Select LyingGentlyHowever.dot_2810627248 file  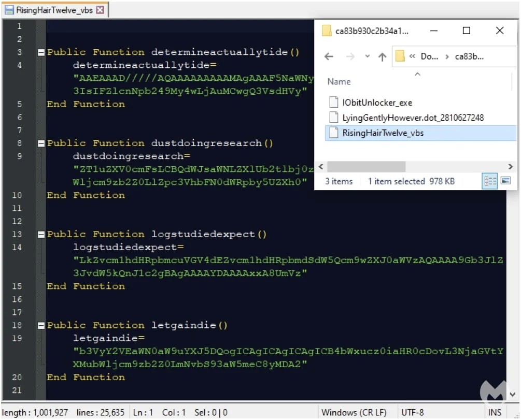tap(413, 118)
